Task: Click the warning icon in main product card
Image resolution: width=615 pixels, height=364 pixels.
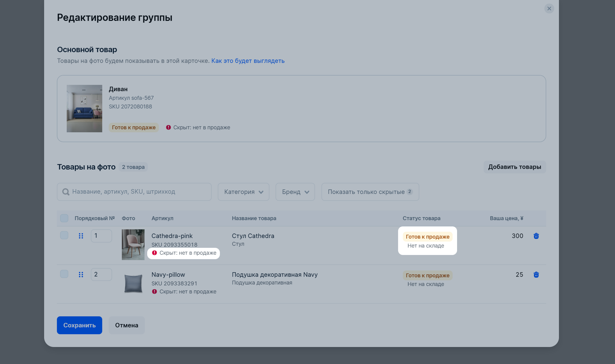Action: click(x=168, y=127)
